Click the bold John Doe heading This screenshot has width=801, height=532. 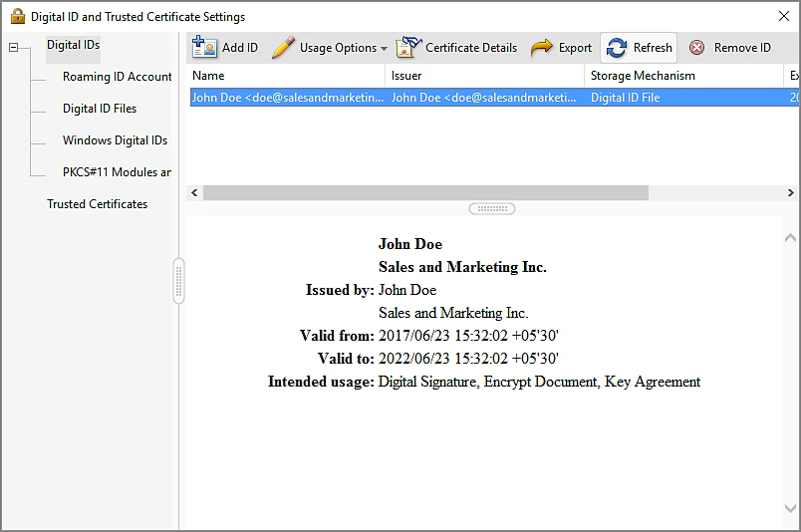pyautogui.click(x=410, y=244)
